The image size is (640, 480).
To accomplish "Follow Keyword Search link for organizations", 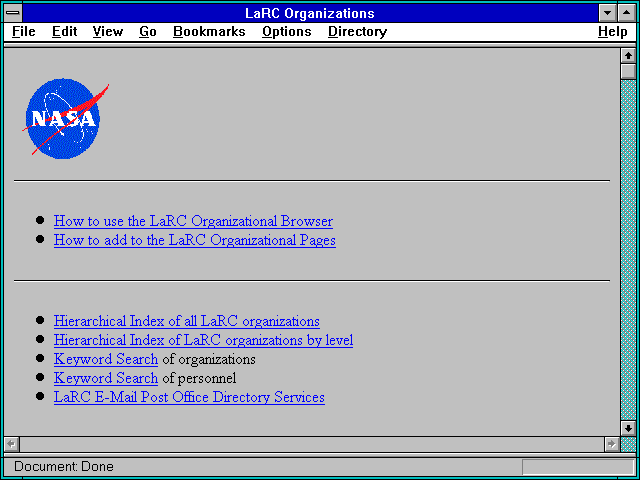I will pyautogui.click(x=106, y=359).
